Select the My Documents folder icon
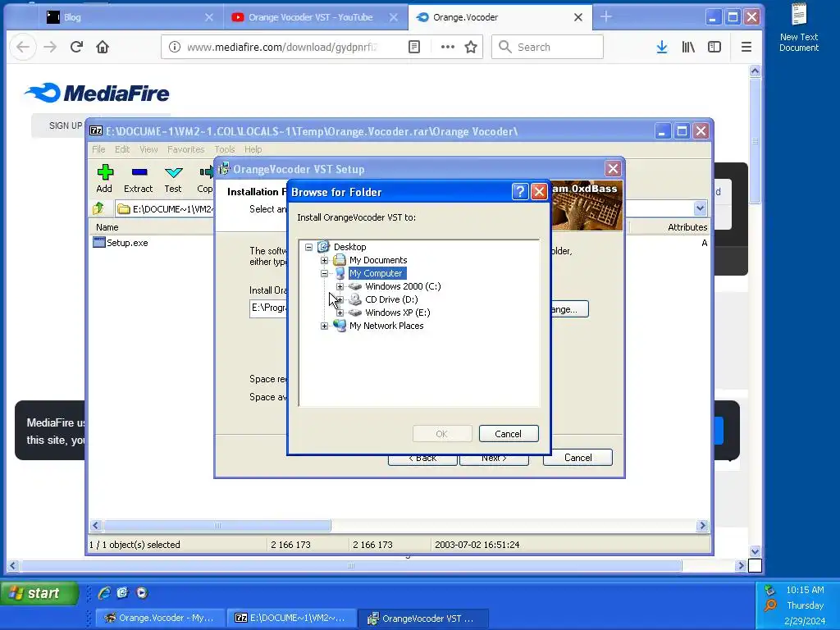The image size is (840, 630). pos(339,260)
